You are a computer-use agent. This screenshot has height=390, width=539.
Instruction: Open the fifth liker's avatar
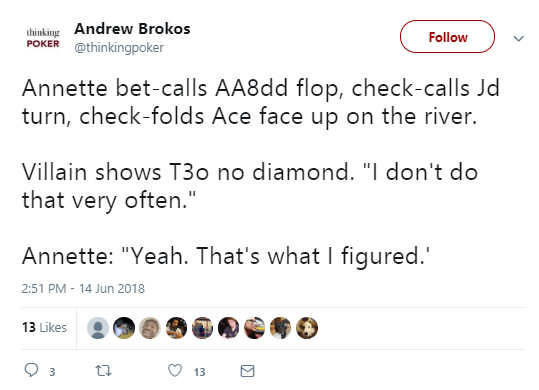[202, 328]
